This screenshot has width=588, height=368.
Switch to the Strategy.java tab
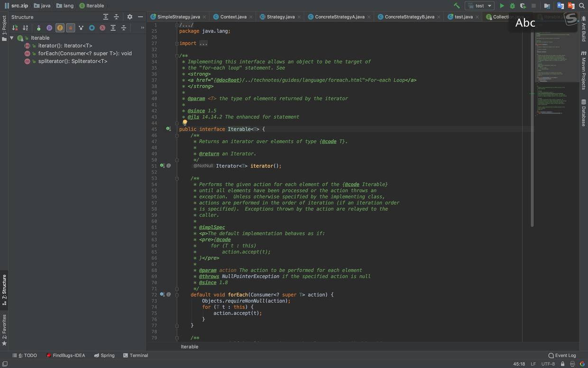[x=280, y=17]
